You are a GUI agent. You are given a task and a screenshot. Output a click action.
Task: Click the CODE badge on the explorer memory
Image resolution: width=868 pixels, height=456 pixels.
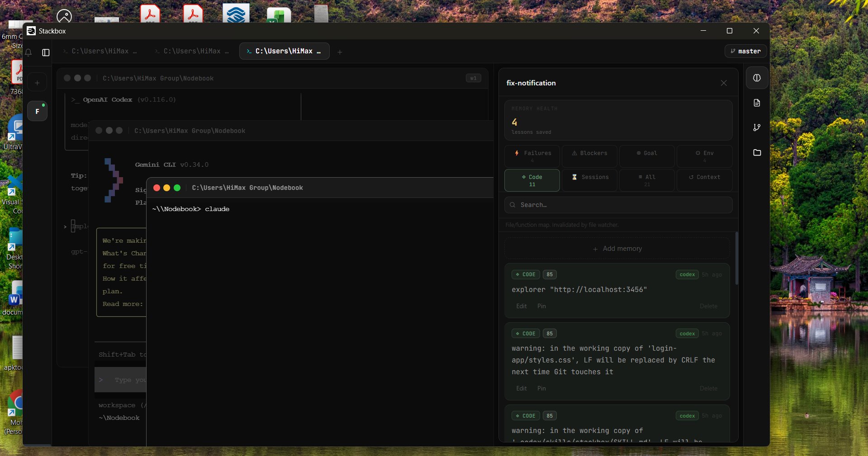[526, 275]
